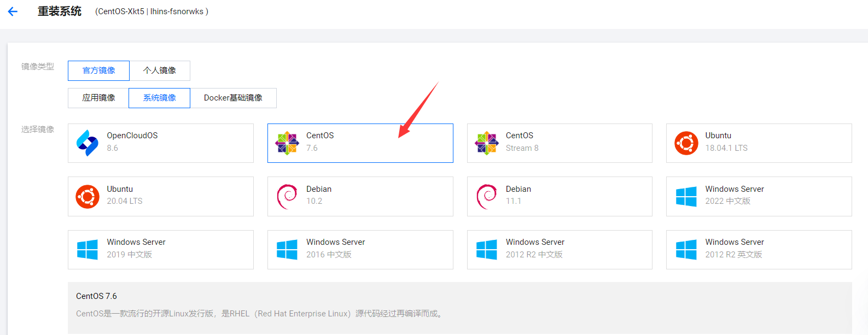Click the CentOS 7.6 logo icon
This screenshot has height=335, width=868.
click(287, 143)
